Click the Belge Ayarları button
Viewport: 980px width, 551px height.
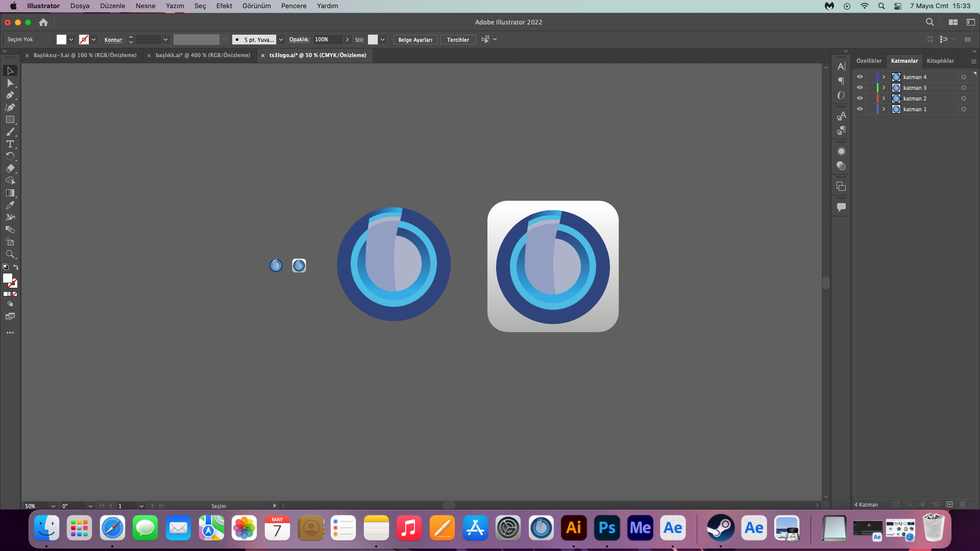pyautogui.click(x=415, y=40)
